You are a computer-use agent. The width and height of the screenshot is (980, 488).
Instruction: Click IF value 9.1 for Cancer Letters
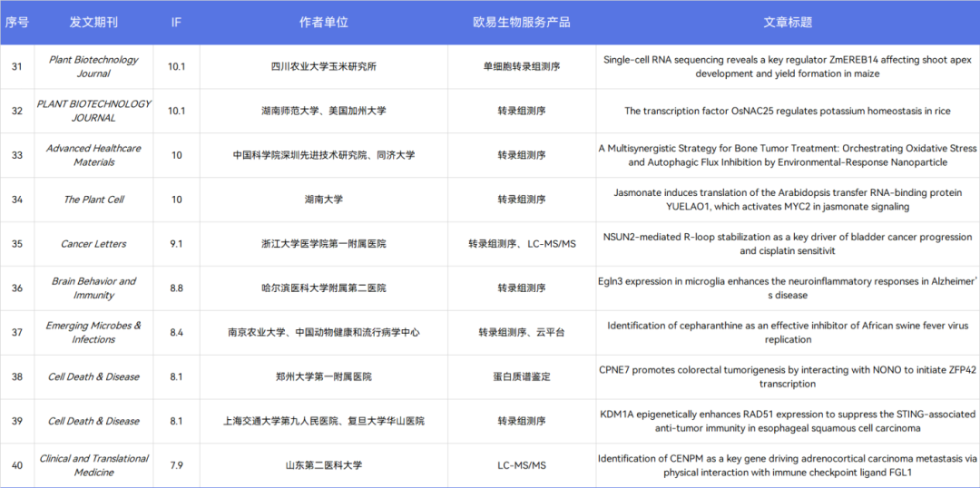coord(177,244)
